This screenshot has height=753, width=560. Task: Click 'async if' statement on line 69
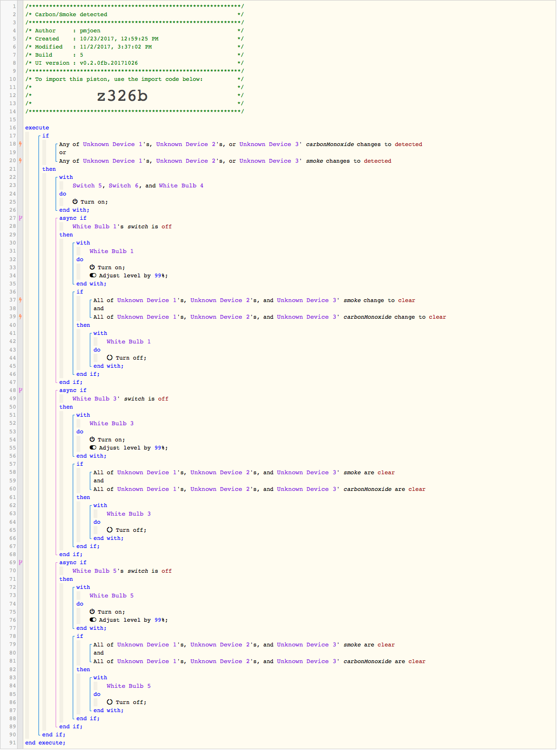[73, 562]
